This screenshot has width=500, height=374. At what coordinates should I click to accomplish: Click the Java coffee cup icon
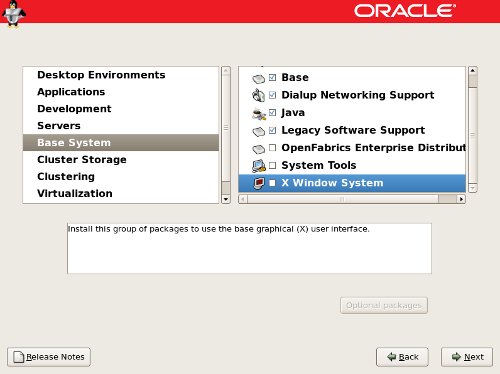pos(259,114)
